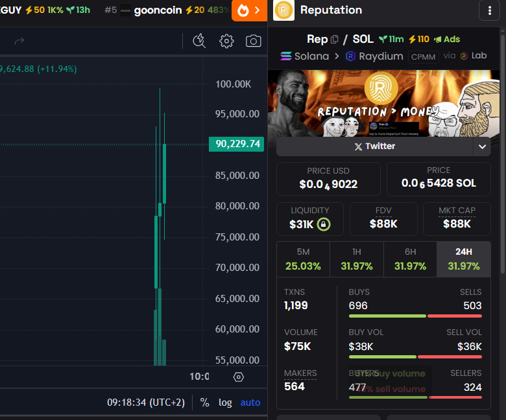
Task: Click the liquidity lock icon
Action: coord(323,224)
